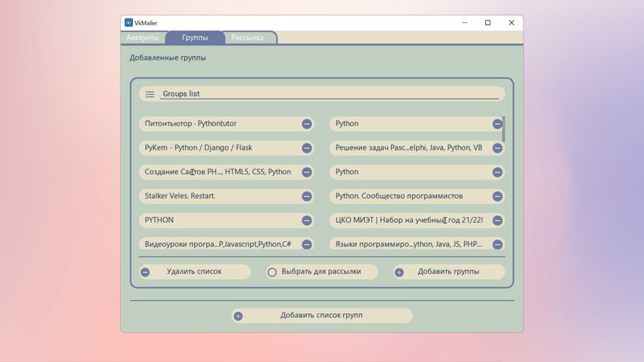The image size is (644, 362).
Task: Click the plus icon on Добавить список групп
Action: [238, 316]
